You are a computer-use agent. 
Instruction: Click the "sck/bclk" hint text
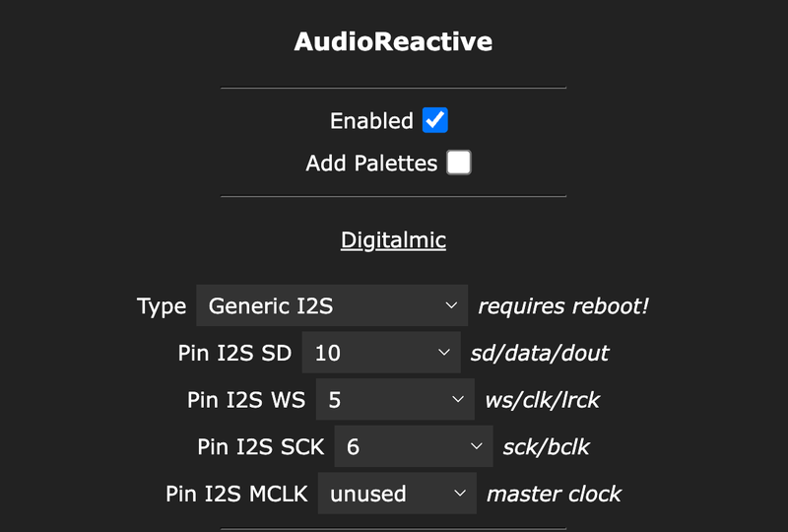coord(546,446)
